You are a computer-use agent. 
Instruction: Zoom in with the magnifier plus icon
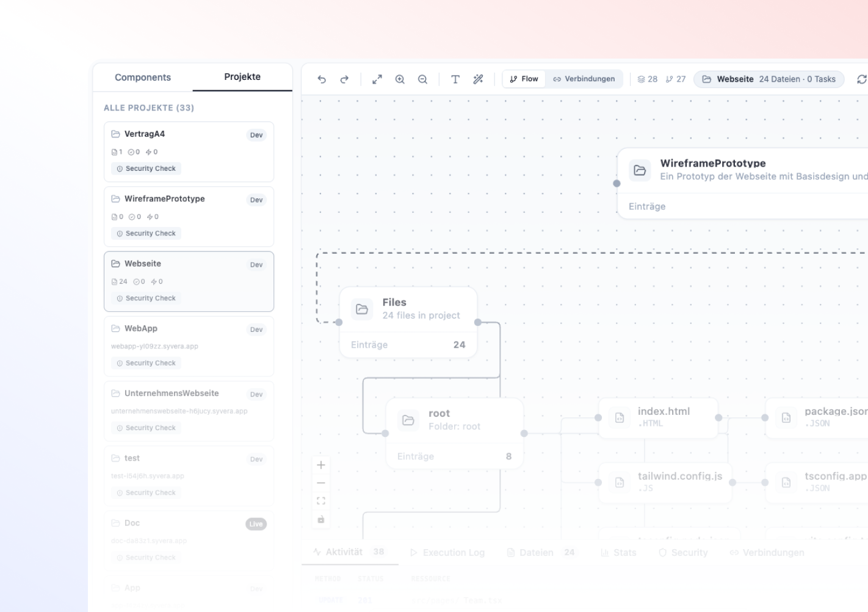[400, 79]
